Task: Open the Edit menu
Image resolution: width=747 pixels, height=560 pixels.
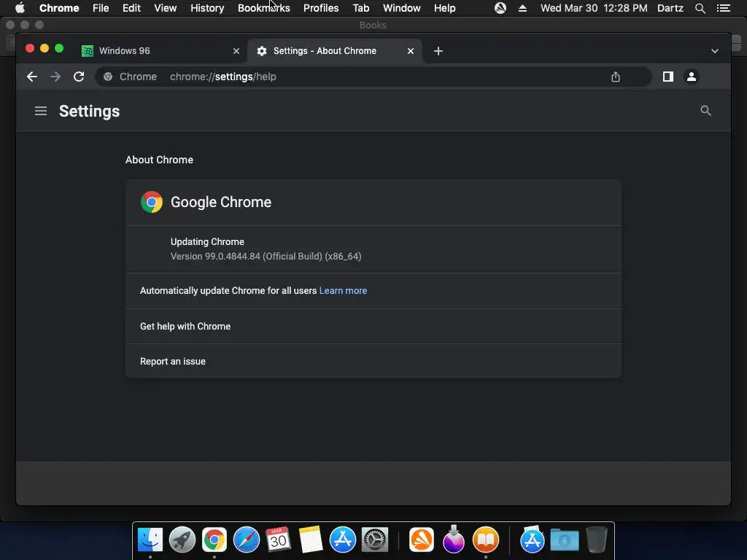Action: pyautogui.click(x=131, y=8)
